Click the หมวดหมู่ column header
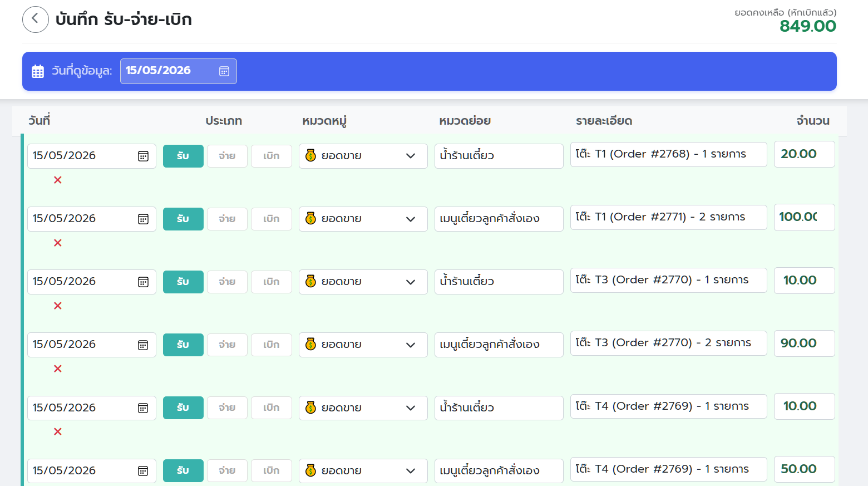The image size is (868, 486). tap(324, 121)
